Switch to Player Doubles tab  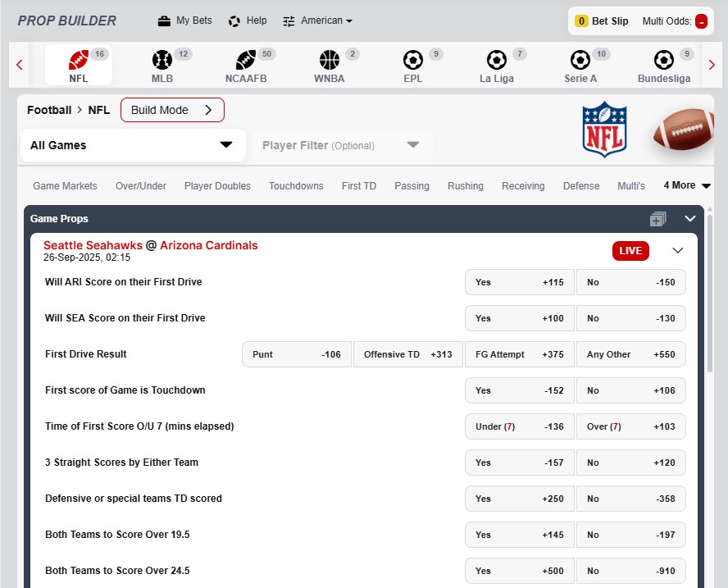[217, 186]
